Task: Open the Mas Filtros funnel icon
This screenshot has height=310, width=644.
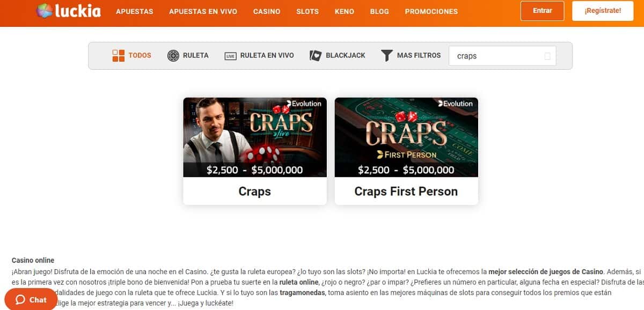Action: pyautogui.click(x=386, y=55)
